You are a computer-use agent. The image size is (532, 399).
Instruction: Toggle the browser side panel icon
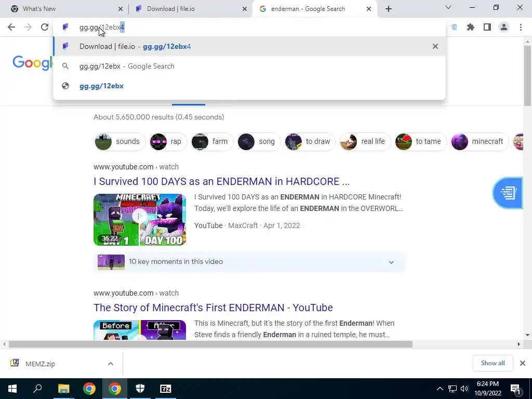[x=487, y=27]
